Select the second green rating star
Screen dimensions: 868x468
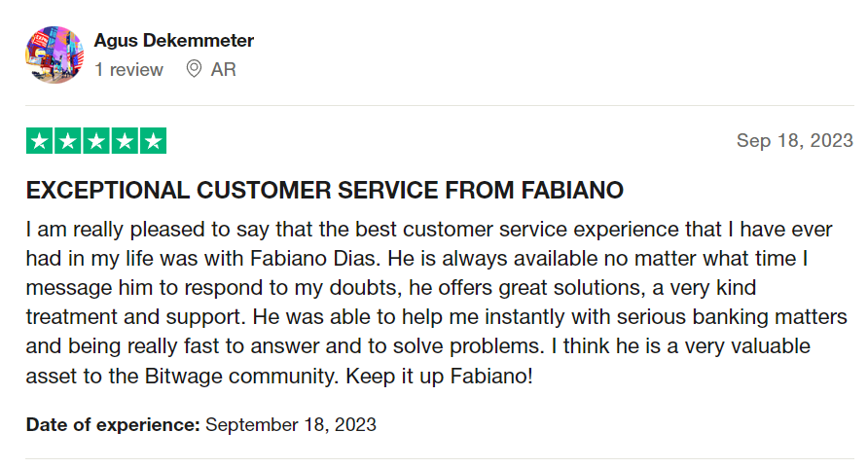(67, 141)
